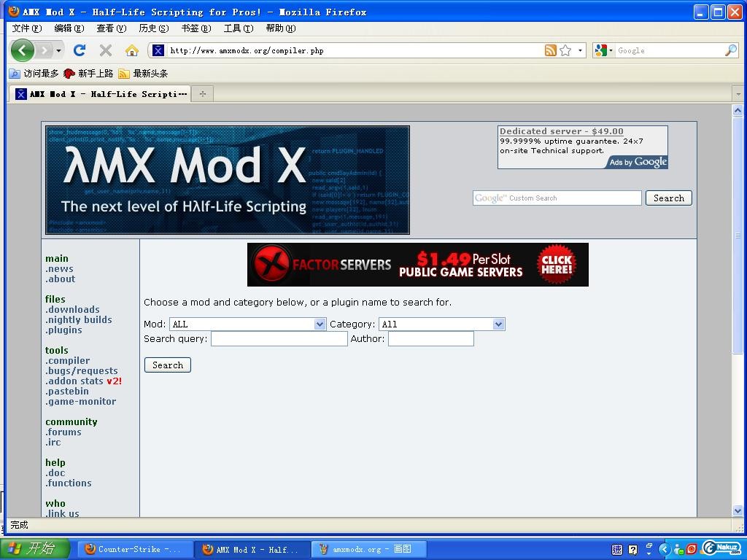
Task: Open the .about sidebar link
Action: coord(61,279)
